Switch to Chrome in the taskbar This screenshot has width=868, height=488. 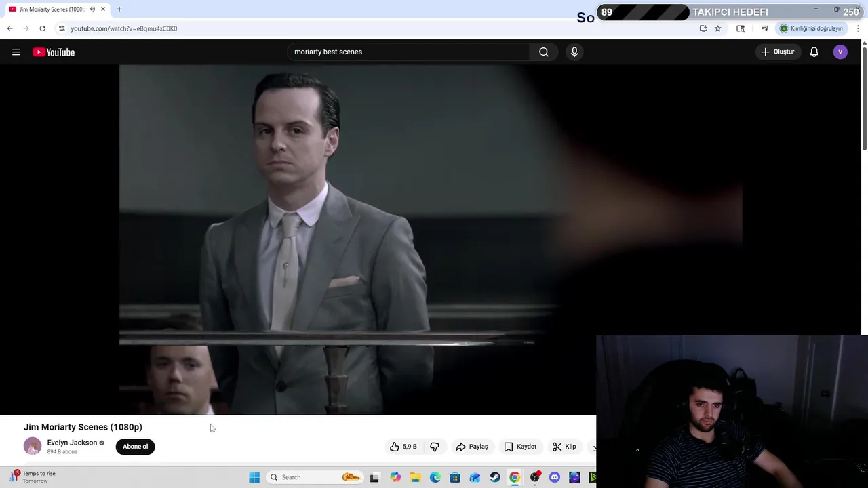point(515,477)
